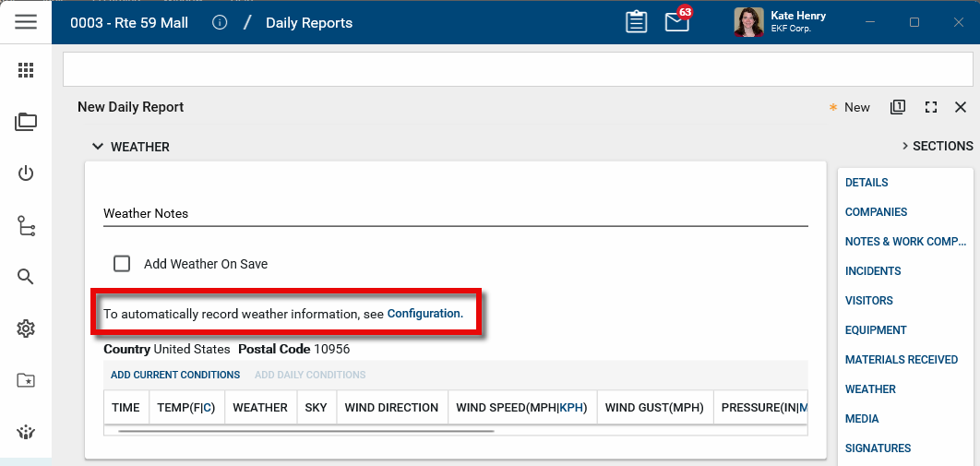Click the Weather Notes input field

455,213
